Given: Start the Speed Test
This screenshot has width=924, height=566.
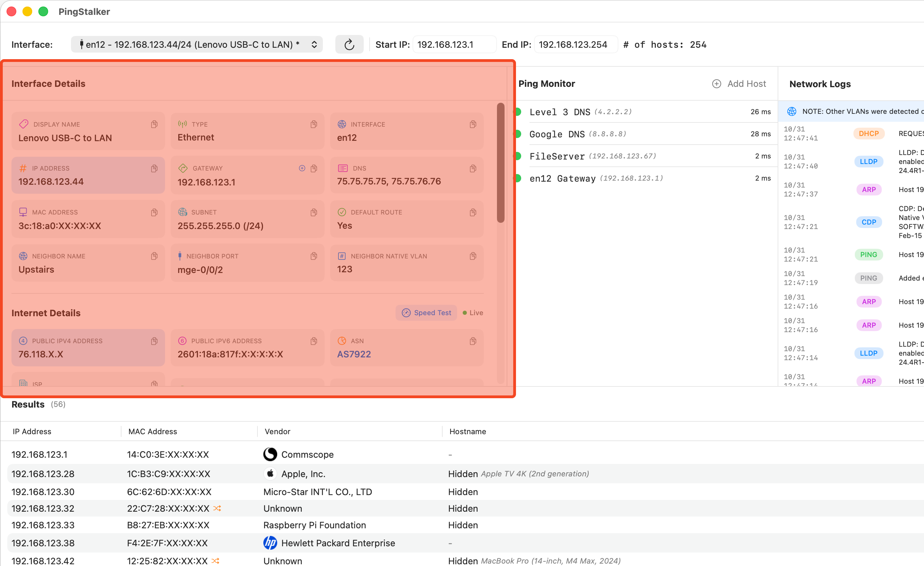Looking at the screenshot, I should 426,313.
